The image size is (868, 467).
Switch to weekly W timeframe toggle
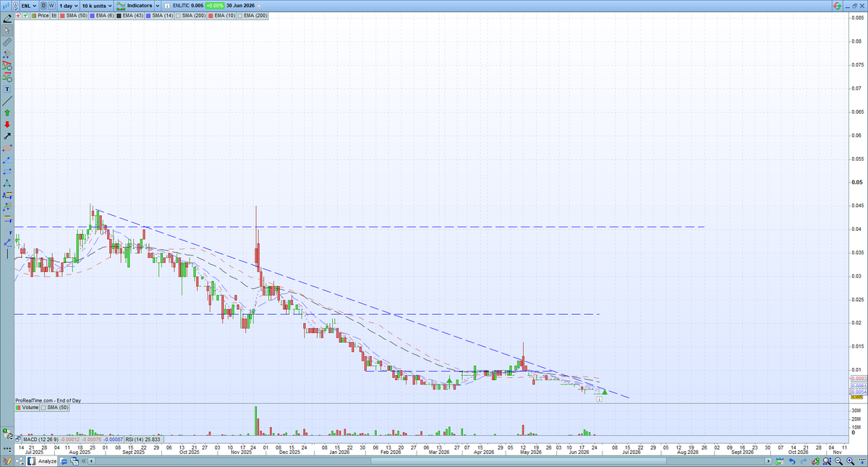click(x=51, y=5)
